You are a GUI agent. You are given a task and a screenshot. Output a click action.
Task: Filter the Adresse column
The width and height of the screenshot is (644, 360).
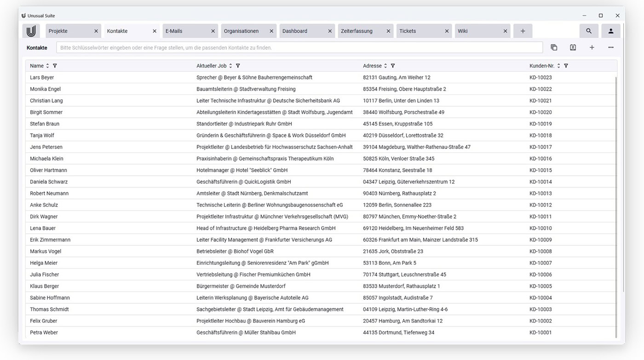tap(393, 66)
